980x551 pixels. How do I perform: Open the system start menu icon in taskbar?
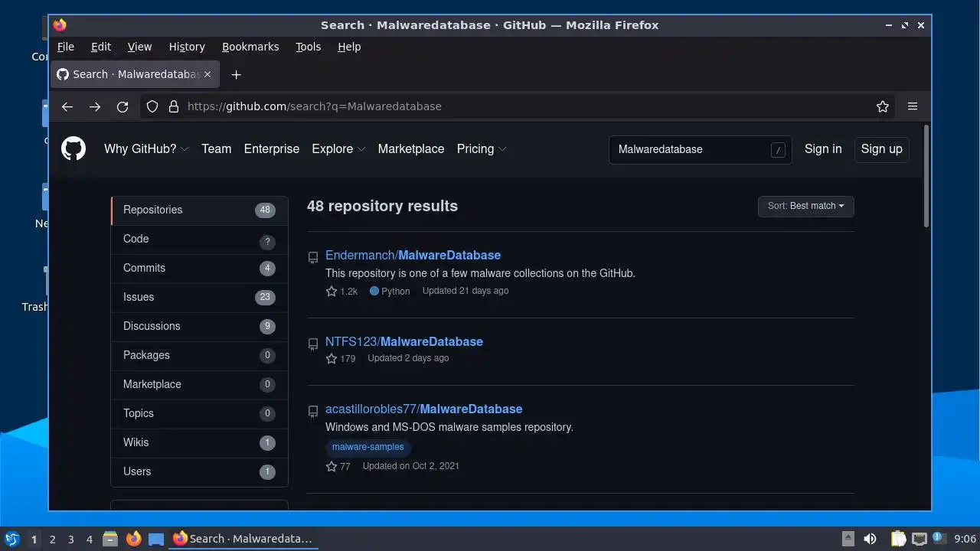pyautogui.click(x=11, y=539)
